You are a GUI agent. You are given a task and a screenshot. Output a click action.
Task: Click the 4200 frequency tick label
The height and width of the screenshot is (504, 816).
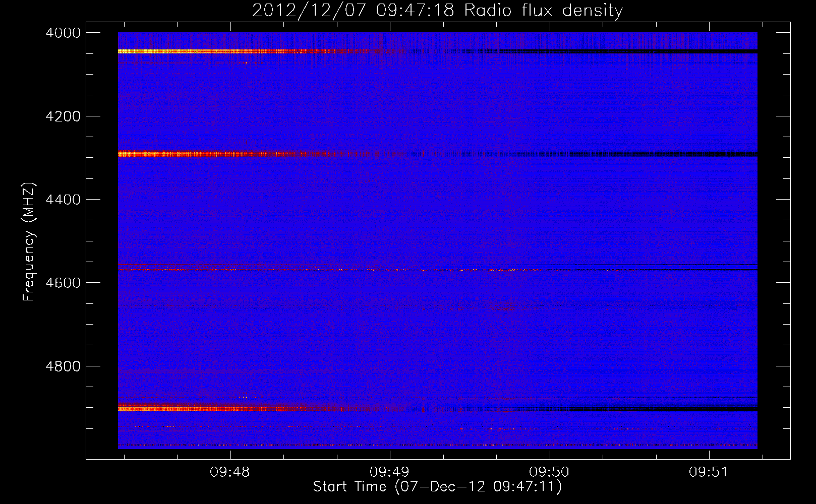coord(63,116)
